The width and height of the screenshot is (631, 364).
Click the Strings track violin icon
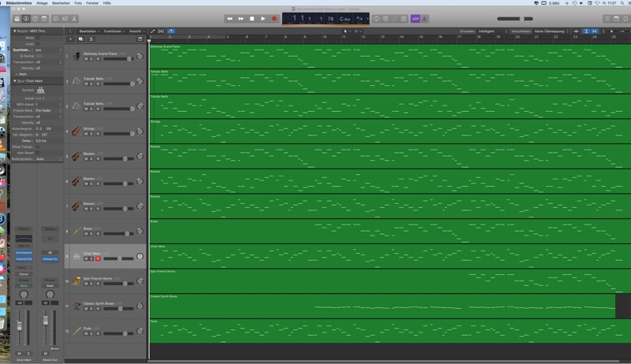pyautogui.click(x=76, y=132)
